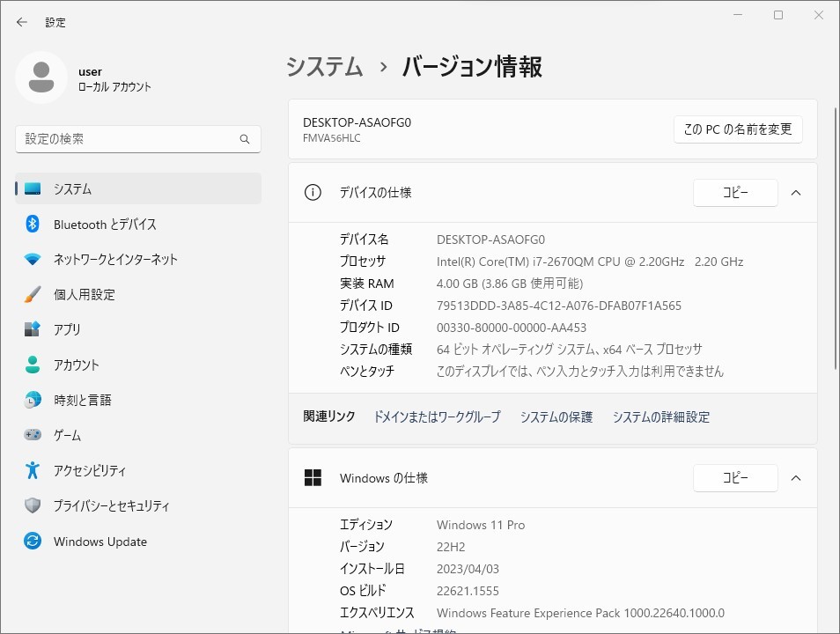Screen dimensions: 840x634
Task: Open アクセシビリティ settings
Action: pyautogui.click(x=138, y=470)
